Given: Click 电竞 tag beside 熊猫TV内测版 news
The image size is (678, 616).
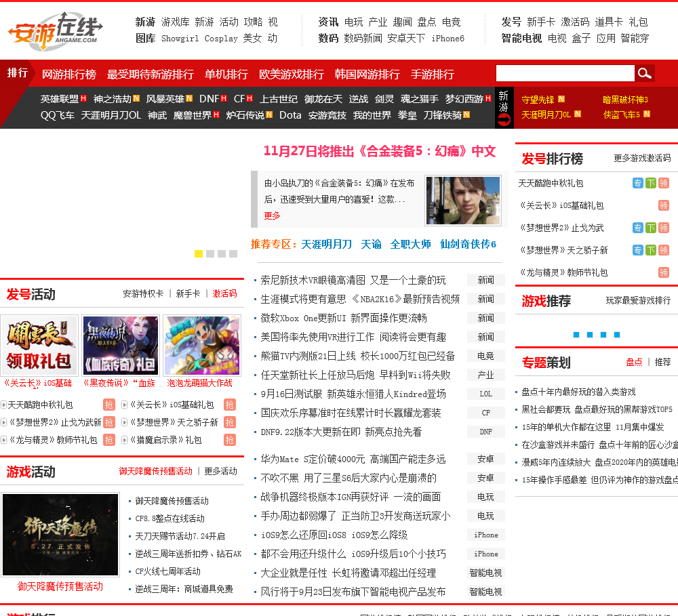Looking at the screenshot, I should (x=485, y=356).
